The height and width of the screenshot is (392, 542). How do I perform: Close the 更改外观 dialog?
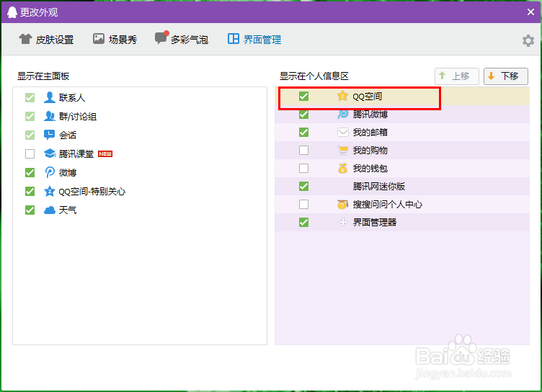tap(531, 12)
